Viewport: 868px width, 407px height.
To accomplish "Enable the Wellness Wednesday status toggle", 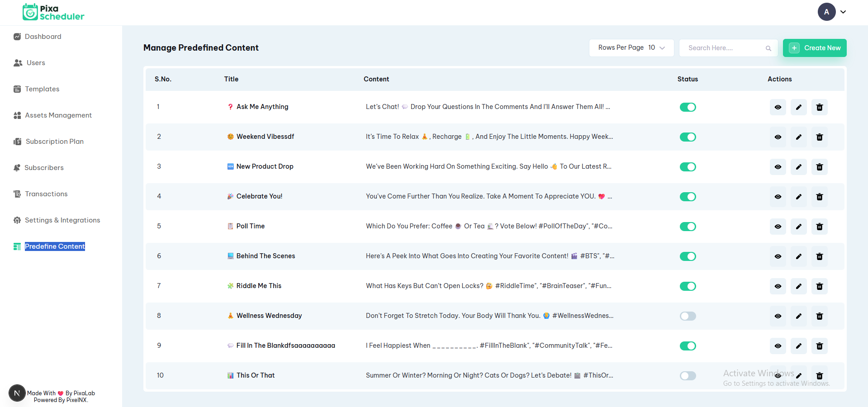I will click(x=688, y=316).
